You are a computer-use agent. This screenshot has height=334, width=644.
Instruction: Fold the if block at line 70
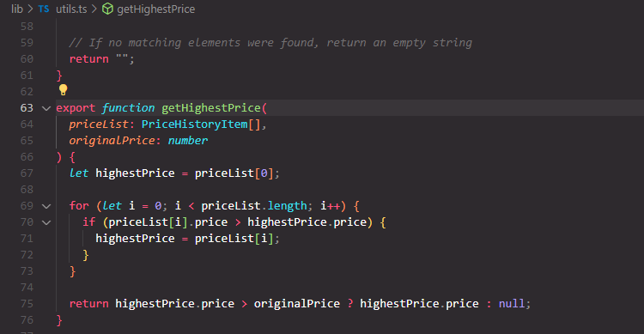pos(46,222)
